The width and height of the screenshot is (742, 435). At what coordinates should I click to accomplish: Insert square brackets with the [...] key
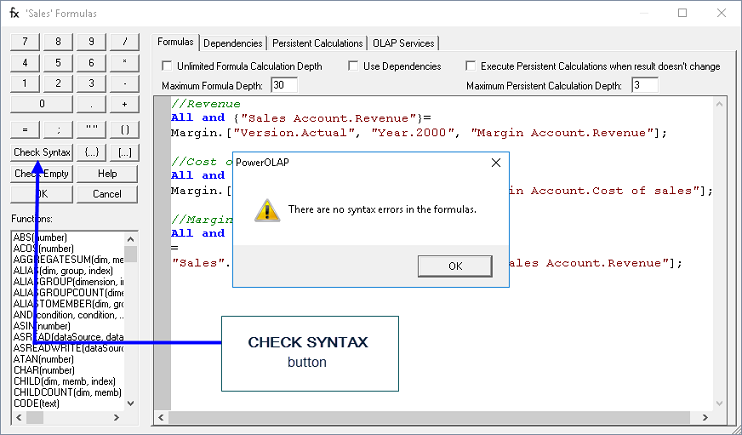(x=124, y=152)
